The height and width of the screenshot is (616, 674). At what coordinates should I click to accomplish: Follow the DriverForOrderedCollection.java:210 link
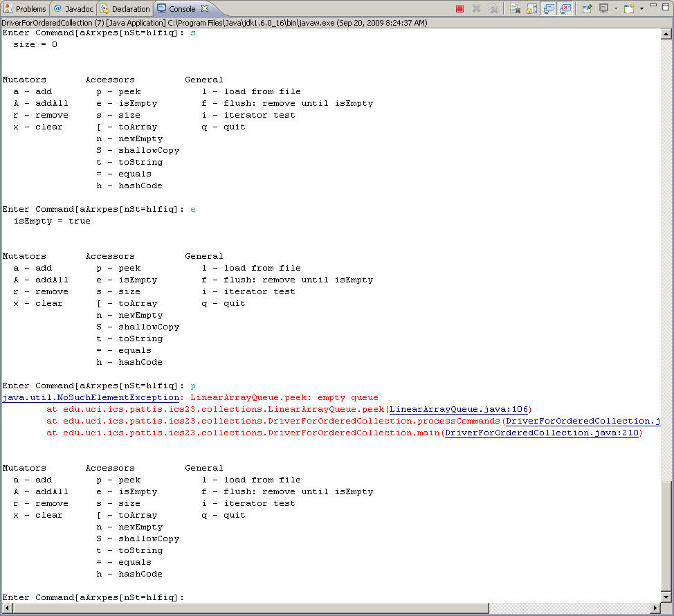tap(543, 433)
